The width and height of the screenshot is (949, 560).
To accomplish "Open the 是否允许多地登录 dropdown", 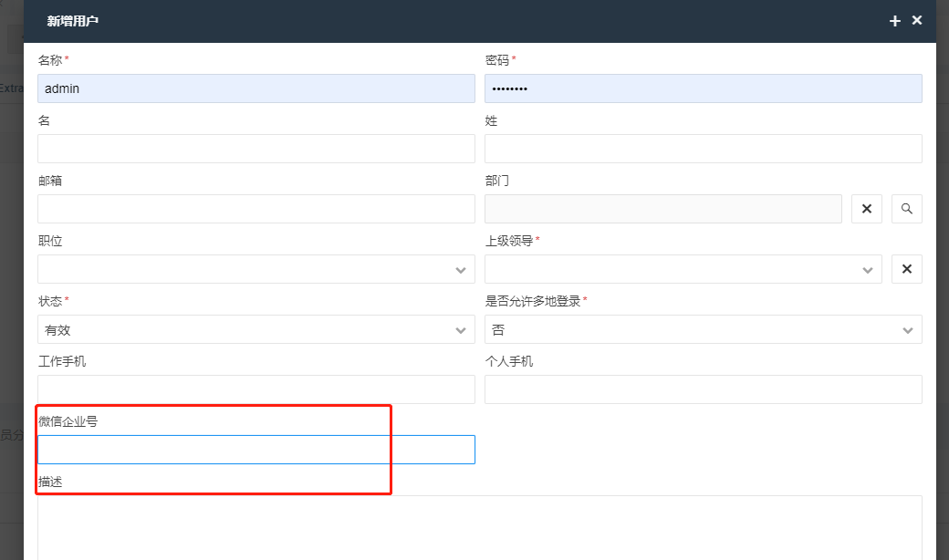I will click(x=704, y=329).
